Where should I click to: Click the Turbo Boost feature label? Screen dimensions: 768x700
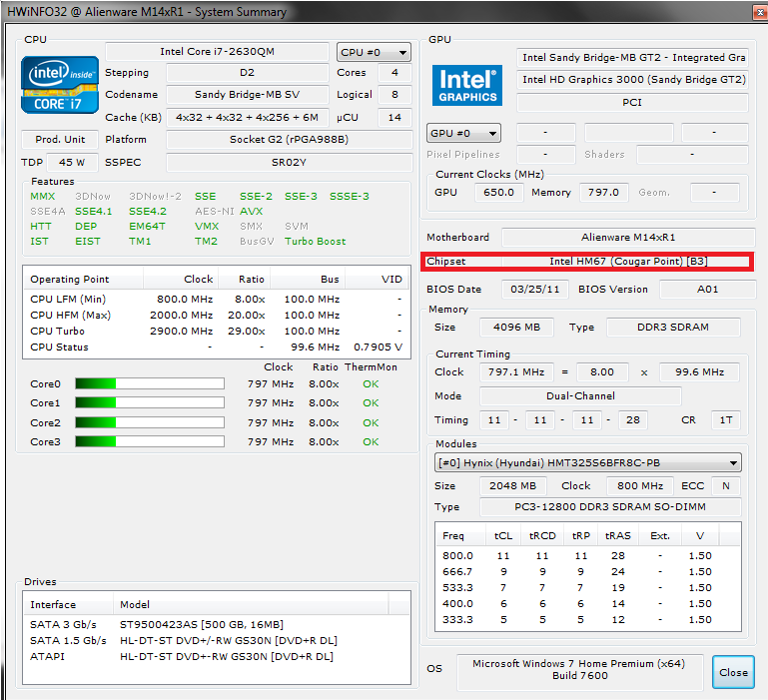click(316, 242)
